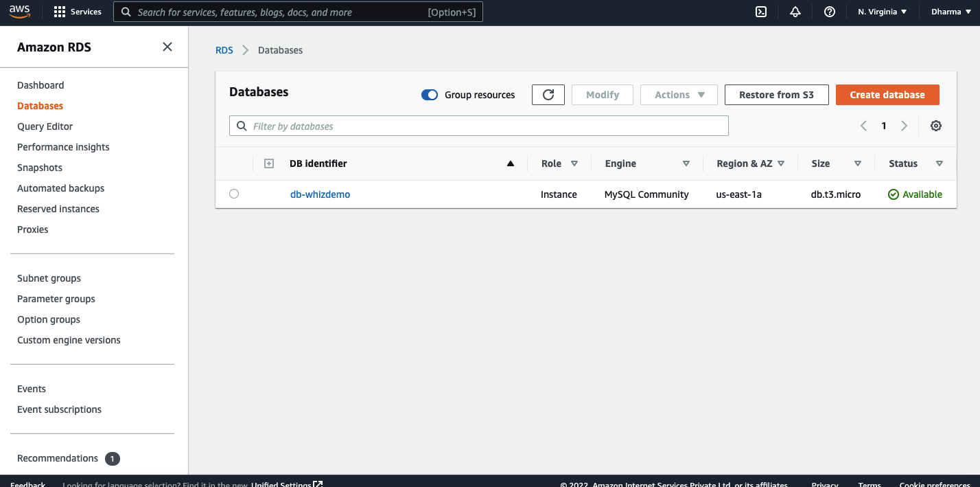Open Proxies in the sidebar

(x=33, y=229)
